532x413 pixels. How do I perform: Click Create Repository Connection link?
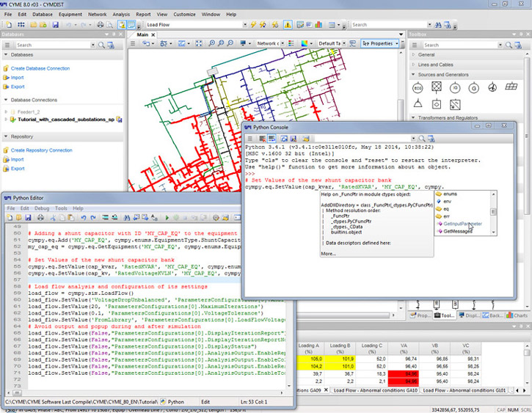(41, 150)
